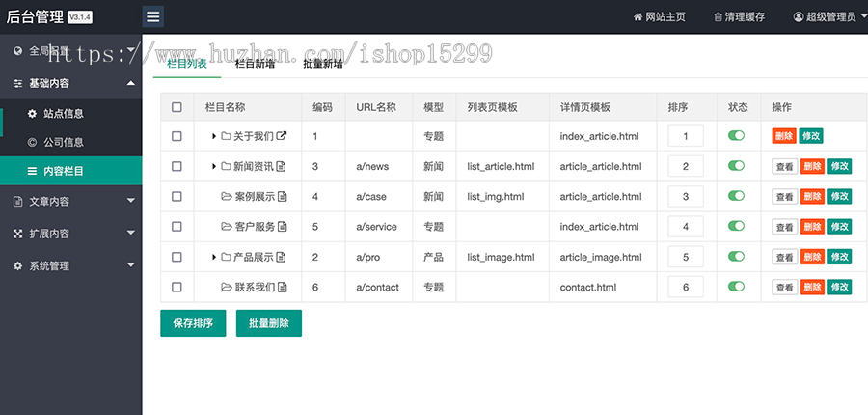Toggle status switch for 案例展示

tap(736, 196)
